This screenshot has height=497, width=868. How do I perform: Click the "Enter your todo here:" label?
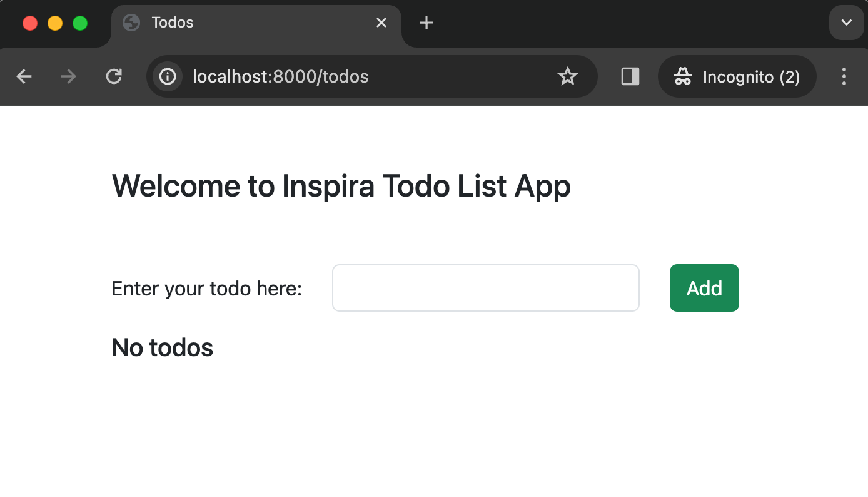tap(206, 289)
